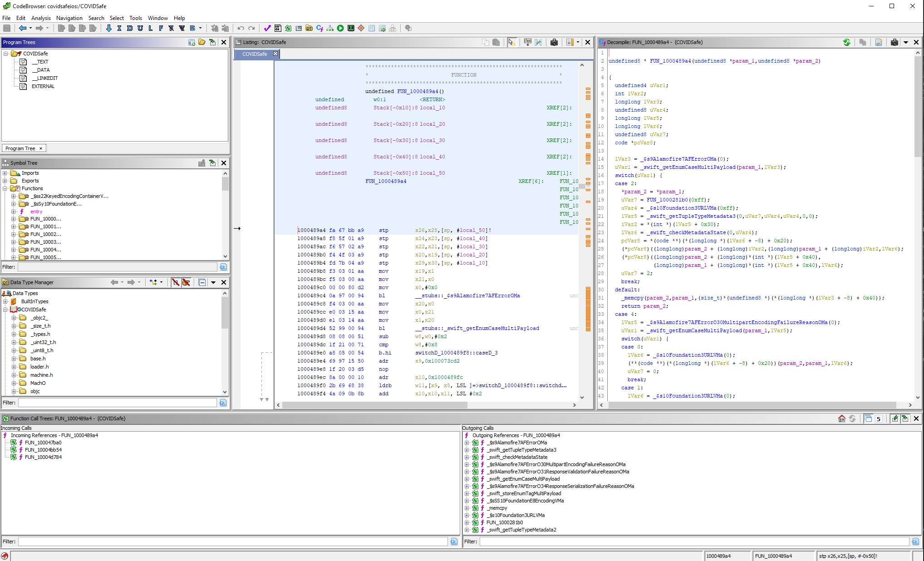Close the Symbol Tree panel
Image resolution: width=924 pixels, height=561 pixels.
[224, 163]
